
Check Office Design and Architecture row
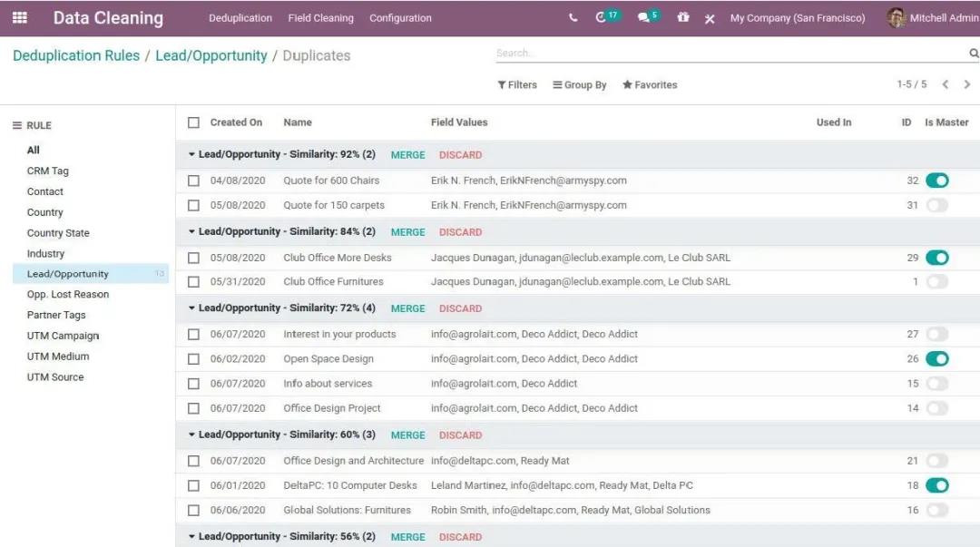click(x=194, y=461)
